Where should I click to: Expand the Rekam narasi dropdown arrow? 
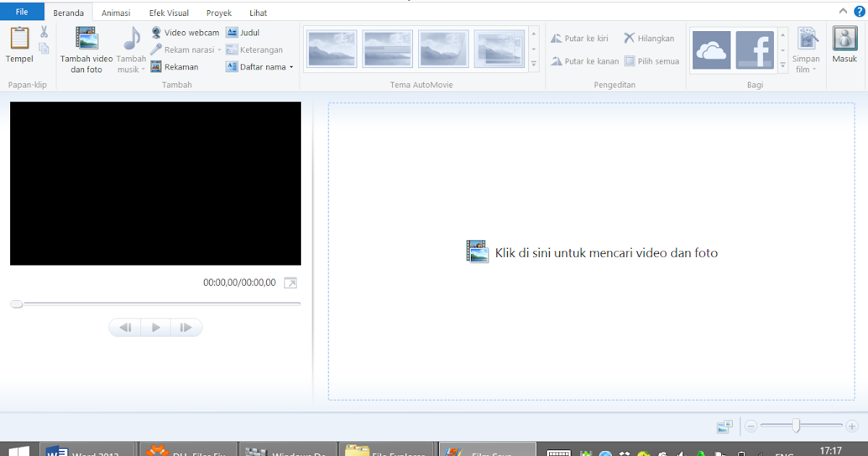pos(219,50)
